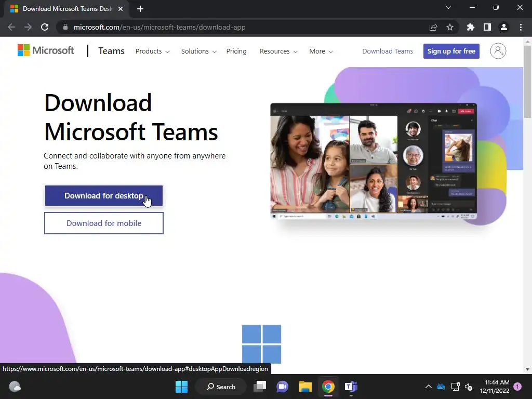Open the tab search chevron in title bar

pos(448,7)
